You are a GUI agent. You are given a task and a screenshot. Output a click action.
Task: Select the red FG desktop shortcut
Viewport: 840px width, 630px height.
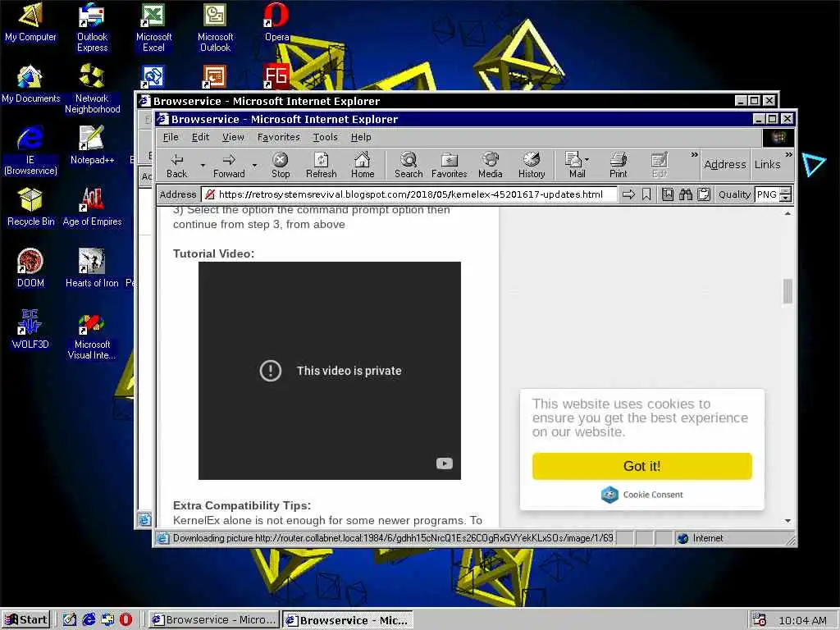(276, 76)
